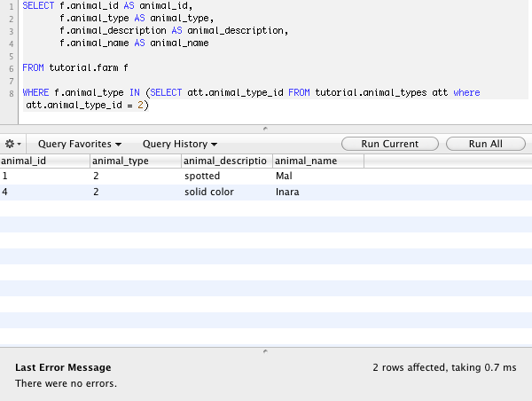The image size is (532, 401).
Task: Open the Query Favorites dropdown
Action: (x=80, y=144)
